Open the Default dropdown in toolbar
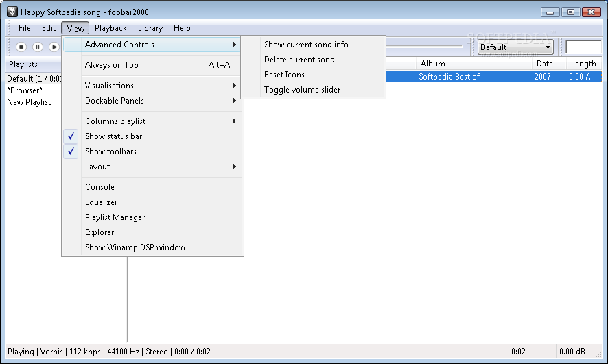The width and height of the screenshot is (608, 364). tap(515, 47)
